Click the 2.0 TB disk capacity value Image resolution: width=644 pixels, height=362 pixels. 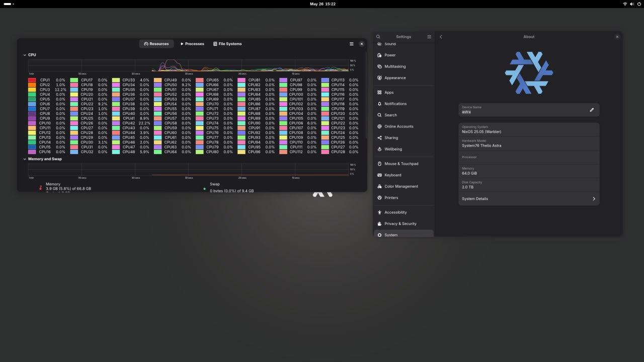(467, 187)
